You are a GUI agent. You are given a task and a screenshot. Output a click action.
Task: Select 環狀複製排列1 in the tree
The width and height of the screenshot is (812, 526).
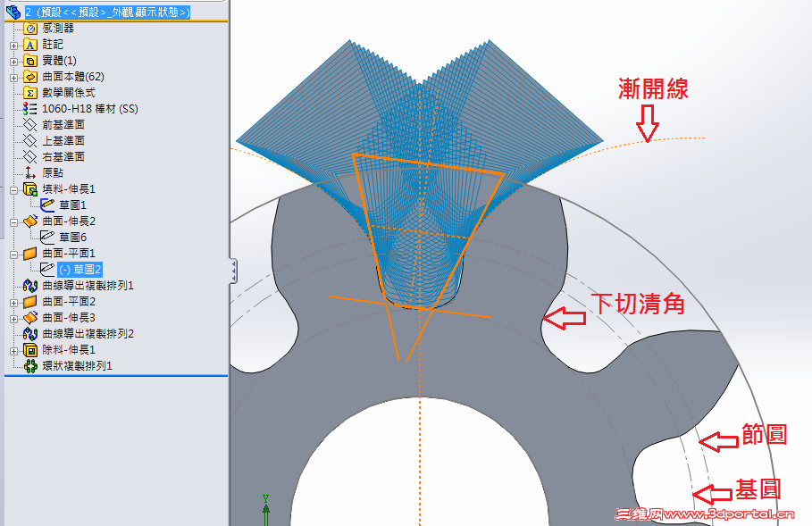pos(77,366)
